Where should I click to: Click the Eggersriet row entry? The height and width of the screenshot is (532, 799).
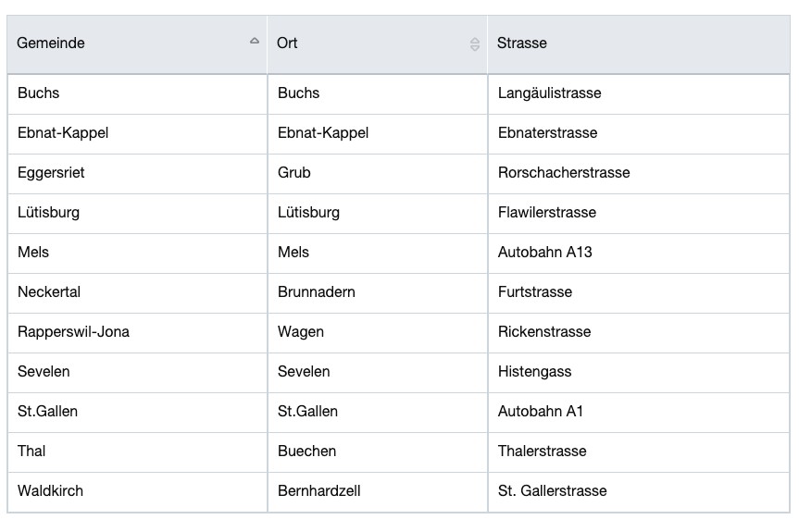(138, 174)
